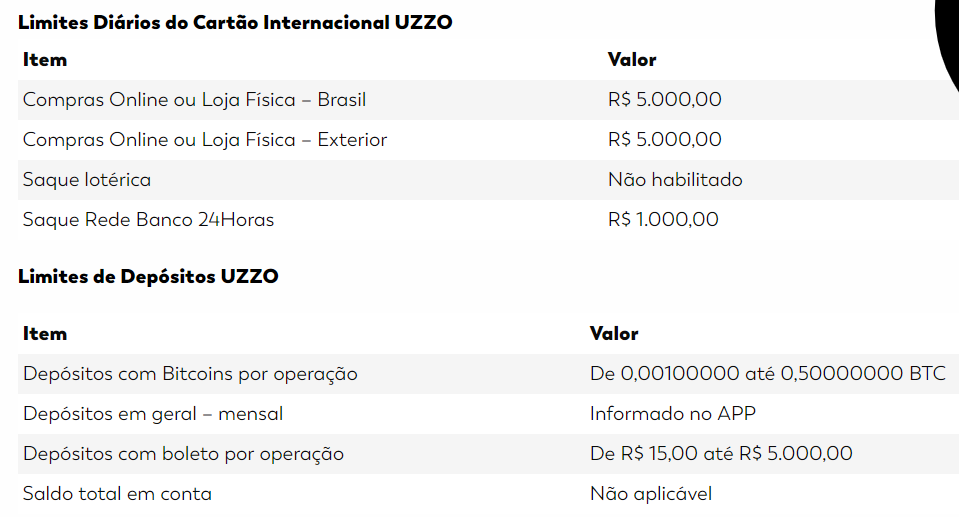Click the Saque Rede Banco 24Horas item
The height and width of the screenshot is (517, 959).
(149, 220)
